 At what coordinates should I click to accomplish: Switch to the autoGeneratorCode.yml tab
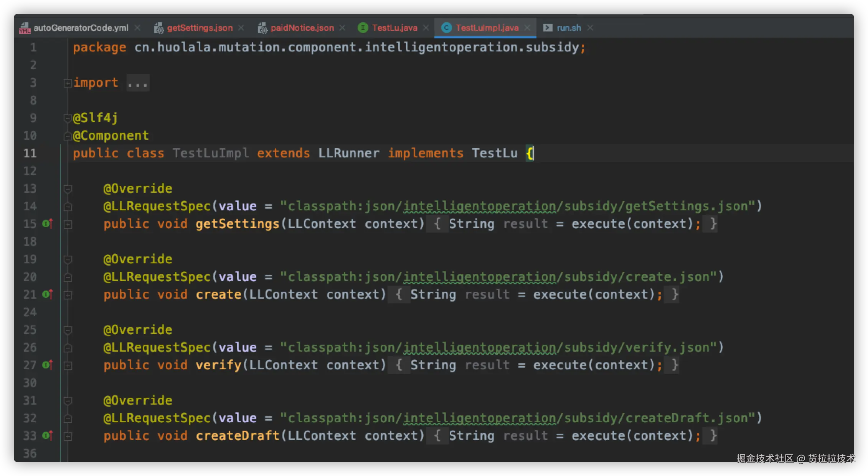click(81, 28)
